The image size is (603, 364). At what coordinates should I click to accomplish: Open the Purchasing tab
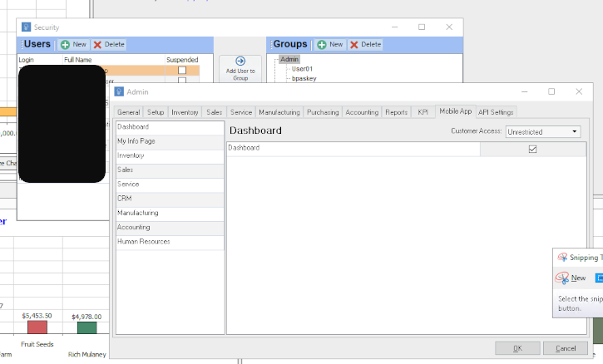(323, 112)
